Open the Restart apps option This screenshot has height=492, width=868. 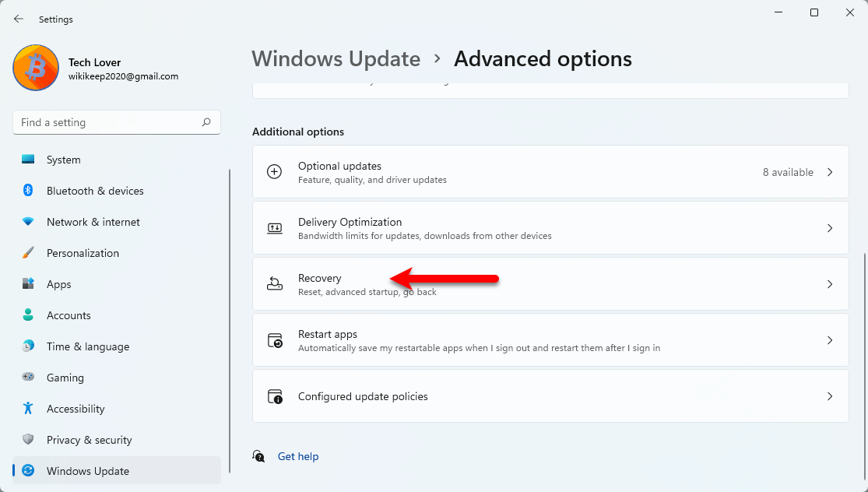click(550, 339)
